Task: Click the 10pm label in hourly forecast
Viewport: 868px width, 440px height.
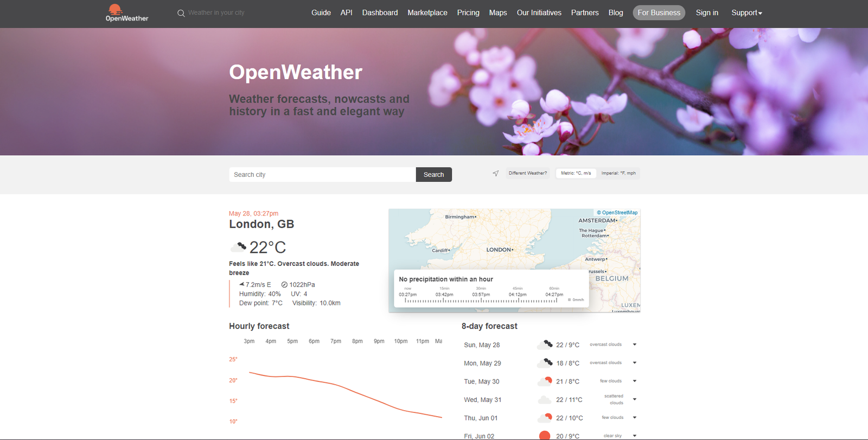Action: pos(401,341)
